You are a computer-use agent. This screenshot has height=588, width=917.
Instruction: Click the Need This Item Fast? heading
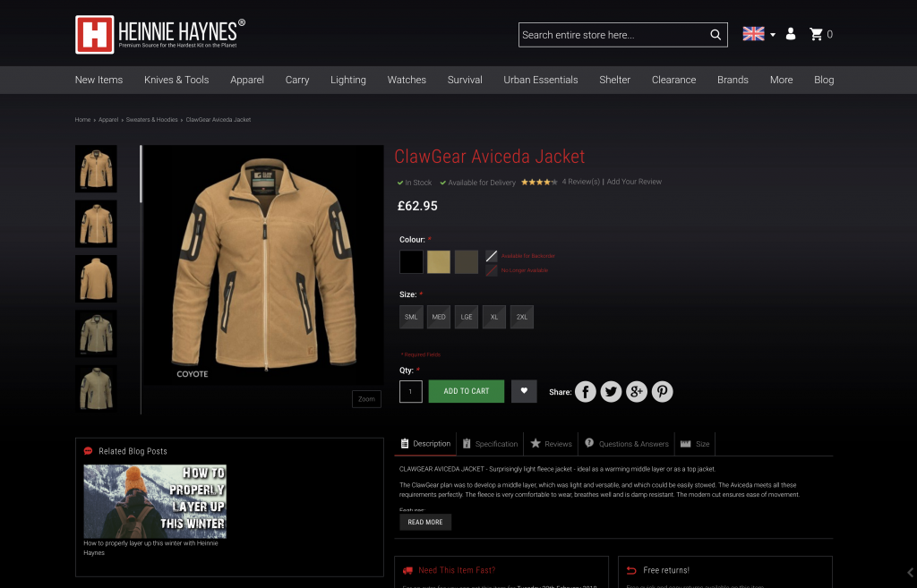tap(457, 570)
